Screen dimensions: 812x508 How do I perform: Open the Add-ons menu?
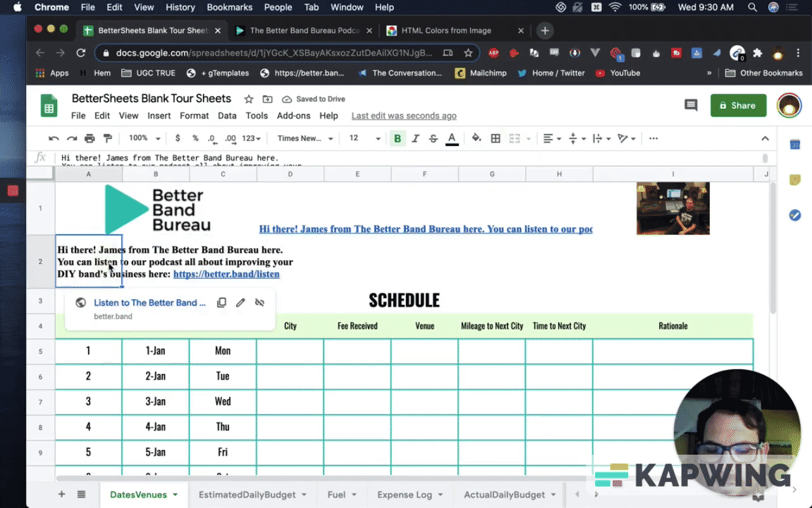click(x=294, y=116)
